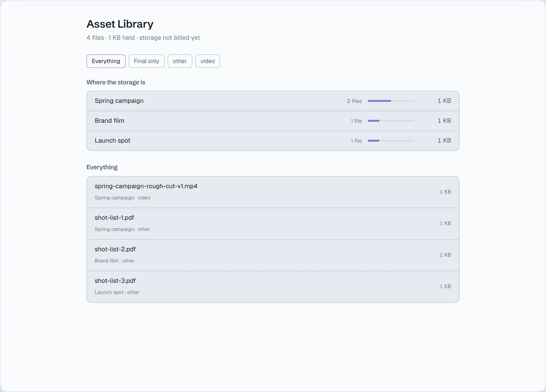546x392 pixels.
Task: Click the Brand film storage usage bar
Action: tap(391, 121)
